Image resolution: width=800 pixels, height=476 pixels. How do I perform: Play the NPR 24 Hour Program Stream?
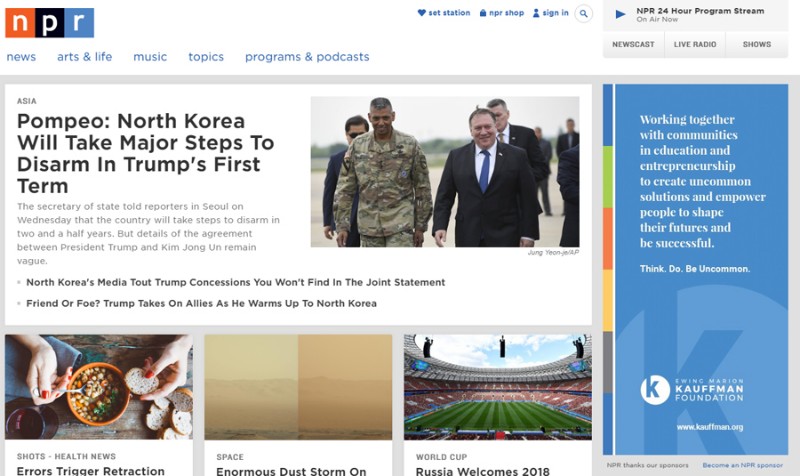[x=620, y=14]
